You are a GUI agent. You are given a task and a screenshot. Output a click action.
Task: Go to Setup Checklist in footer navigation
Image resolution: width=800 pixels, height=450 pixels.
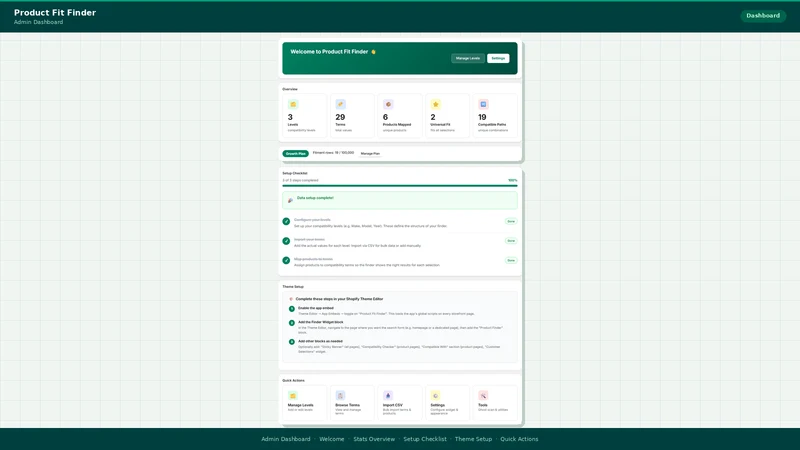tap(425, 439)
